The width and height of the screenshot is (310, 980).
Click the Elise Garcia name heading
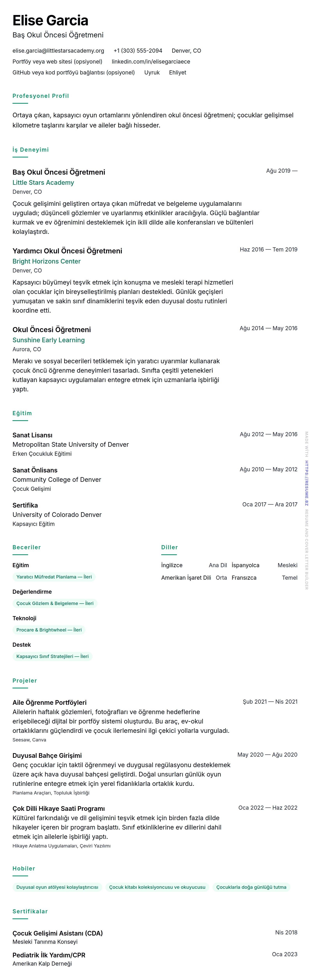(50, 20)
